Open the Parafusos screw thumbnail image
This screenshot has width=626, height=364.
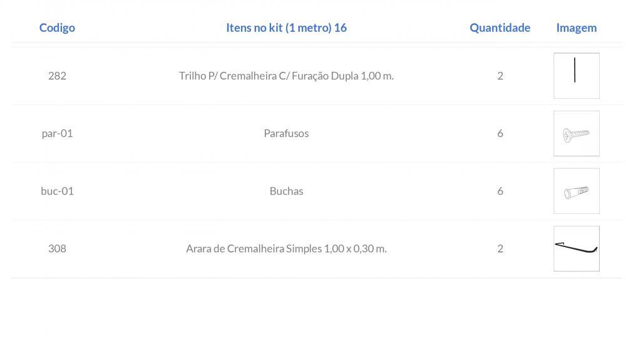576,134
